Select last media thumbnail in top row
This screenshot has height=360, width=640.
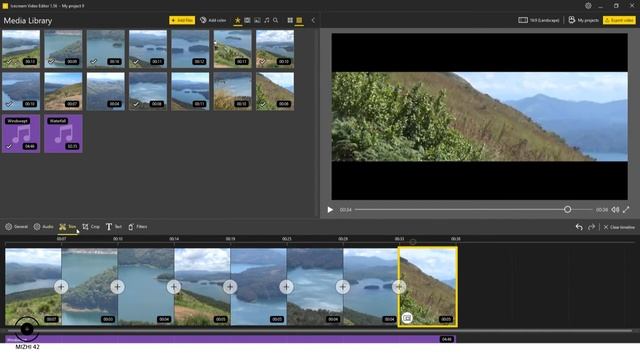pos(275,49)
